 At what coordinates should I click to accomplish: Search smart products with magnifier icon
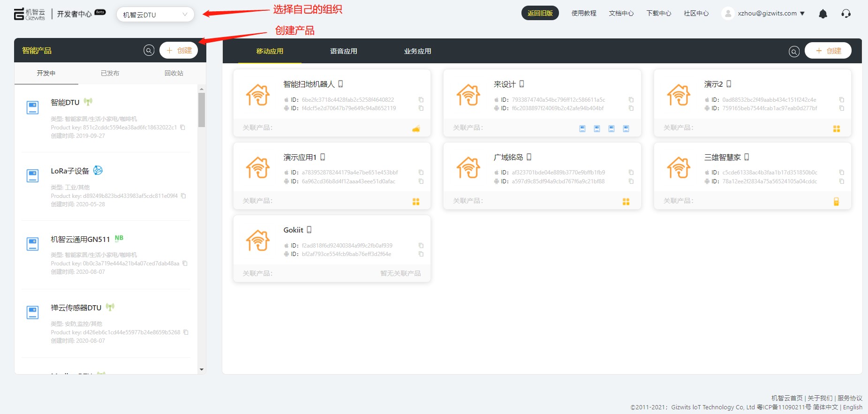149,51
